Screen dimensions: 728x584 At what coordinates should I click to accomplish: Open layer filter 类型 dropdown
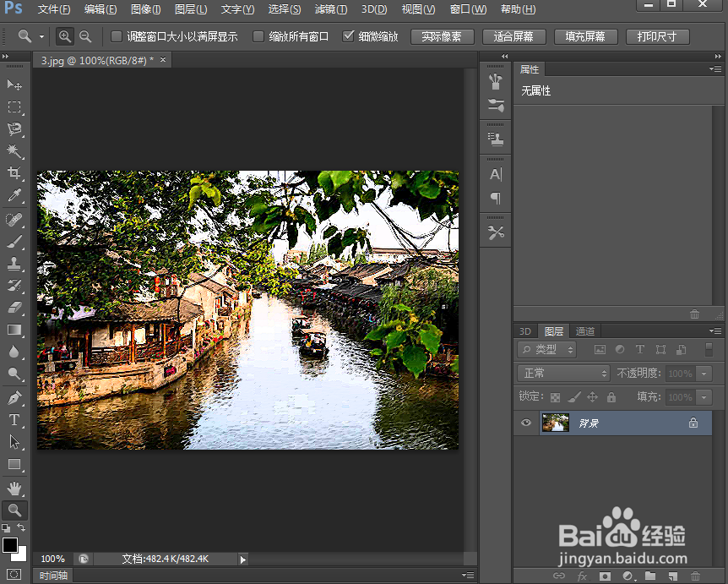547,349
